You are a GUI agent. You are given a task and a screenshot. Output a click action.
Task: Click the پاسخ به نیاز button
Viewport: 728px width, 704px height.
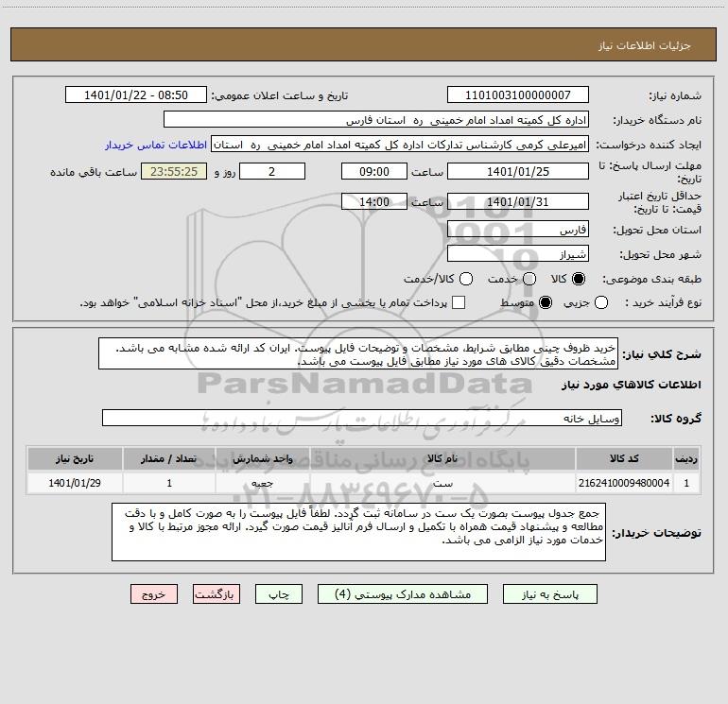point(549,594)
